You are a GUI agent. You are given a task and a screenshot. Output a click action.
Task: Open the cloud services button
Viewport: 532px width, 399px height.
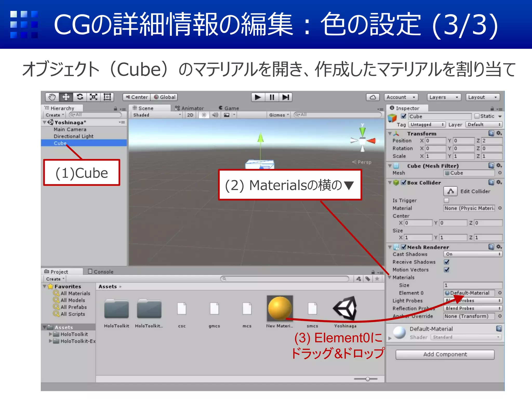point(373,97)
